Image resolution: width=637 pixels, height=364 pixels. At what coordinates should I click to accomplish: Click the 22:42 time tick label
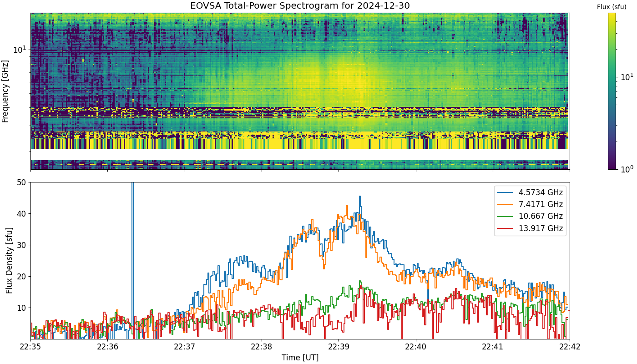click(x=570, y=347)
